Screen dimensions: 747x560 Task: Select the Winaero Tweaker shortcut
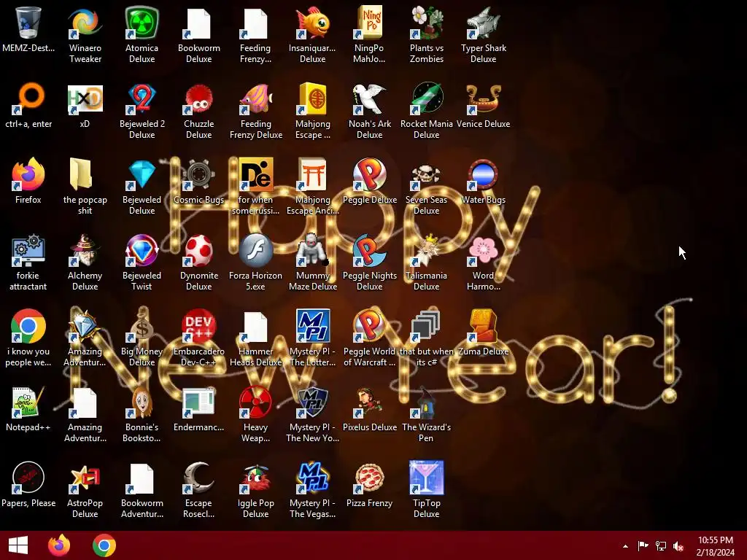tap(85, 23)
